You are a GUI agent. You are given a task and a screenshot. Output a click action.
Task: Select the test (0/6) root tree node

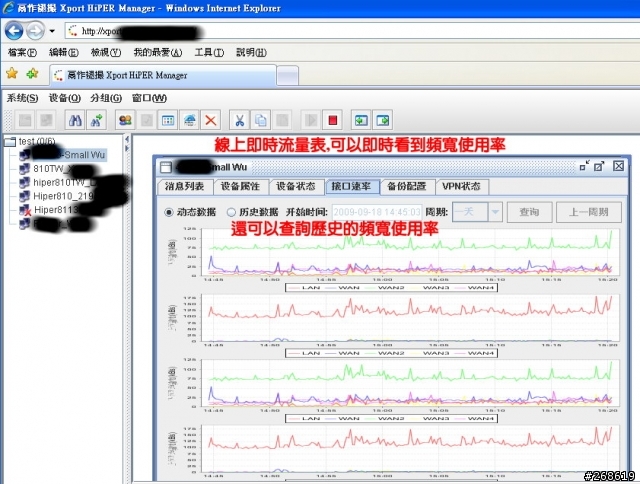pyautogui.click(x=29, y=142)
